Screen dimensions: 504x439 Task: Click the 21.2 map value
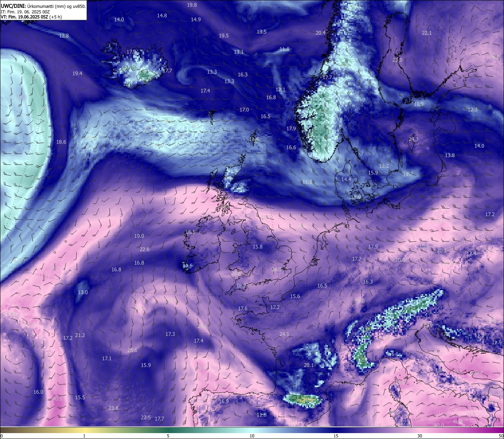[x=80, y=335]
